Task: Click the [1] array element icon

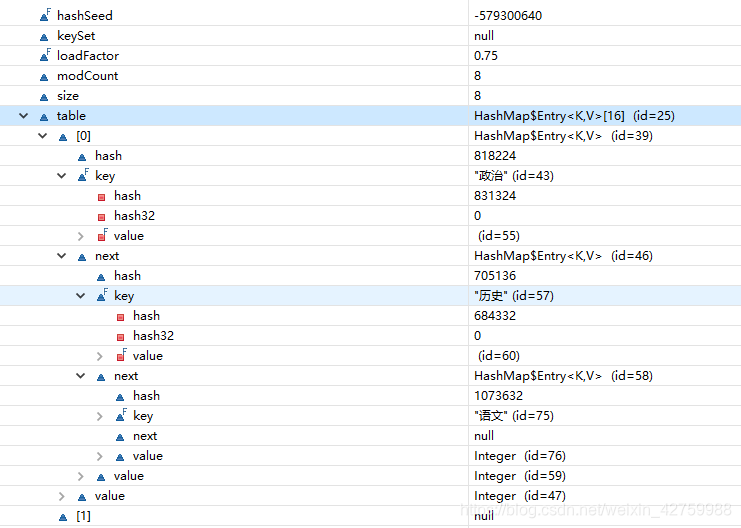Action: click(x=63, y=517)
